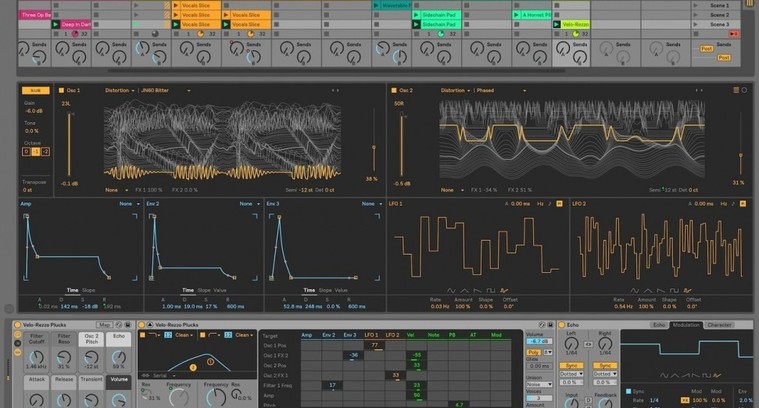Toggle Velo-Rezzo Plucks rack device activator
759x408 pixels.
[x=17, y=325]
